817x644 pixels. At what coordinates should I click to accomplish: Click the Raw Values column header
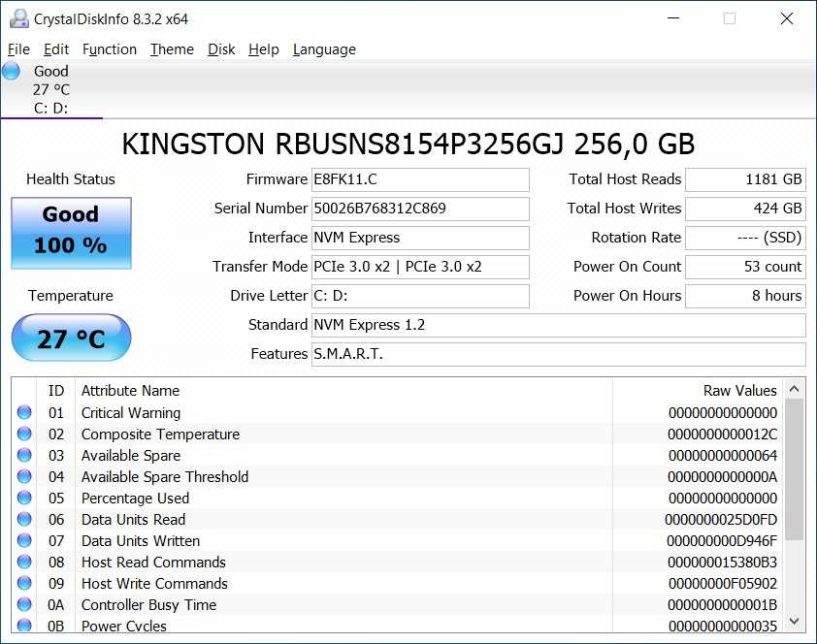pyautogui.click(x=739, y=391)
